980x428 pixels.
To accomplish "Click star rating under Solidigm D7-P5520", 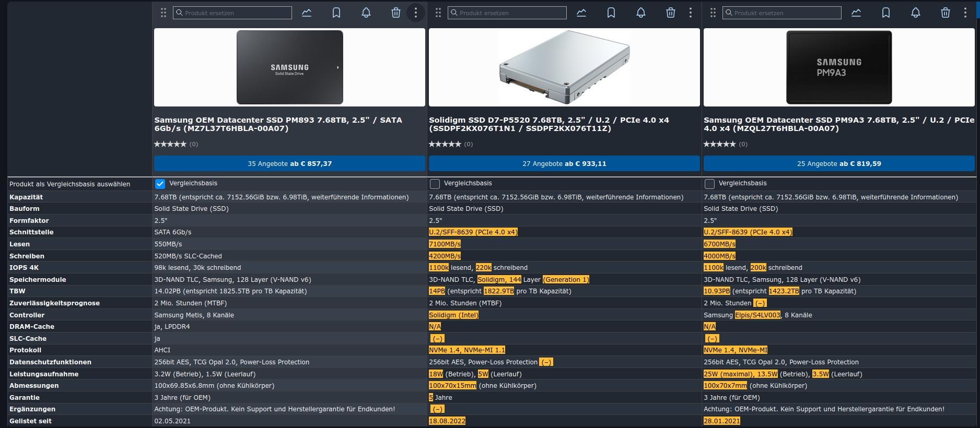I will click(445, 144).
